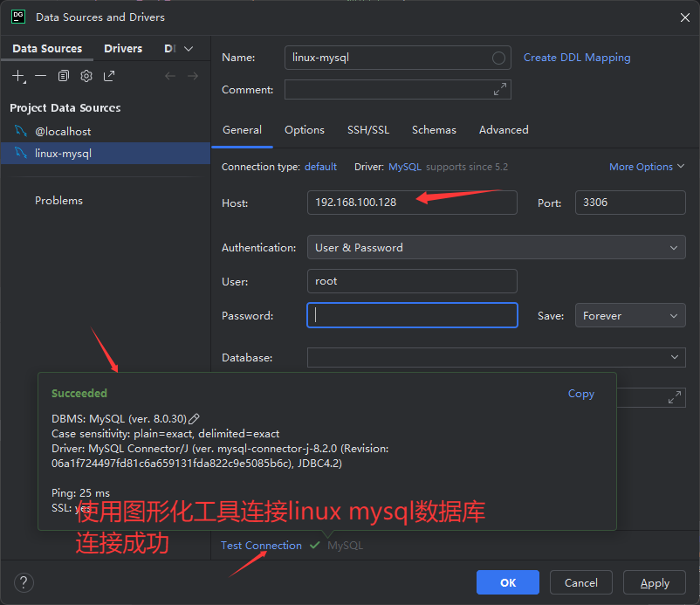The height and width of the screenshot is (605, 700).
Task: Duplicate the selected data source
Action: coord(64,76)
